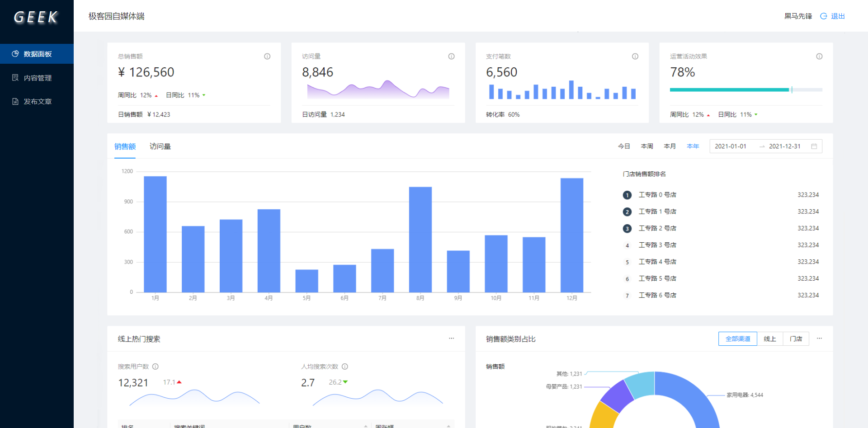Click rank 2 badge for 工专路 1 号店
The height and width of the screenshot is (428, 868).
[627, 212]
